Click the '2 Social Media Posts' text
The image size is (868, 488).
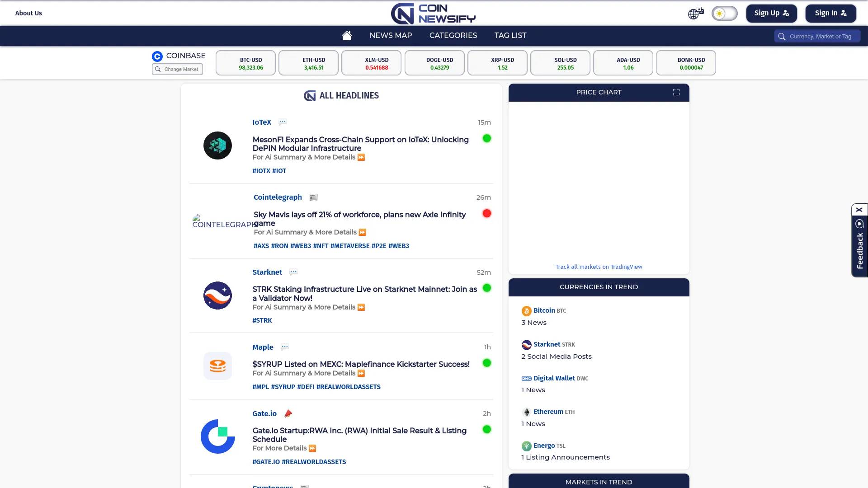[x=556, y=357]
